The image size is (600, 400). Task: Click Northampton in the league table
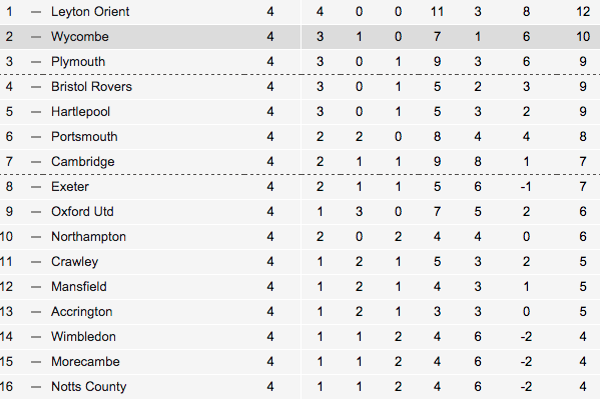pos(88,237)
